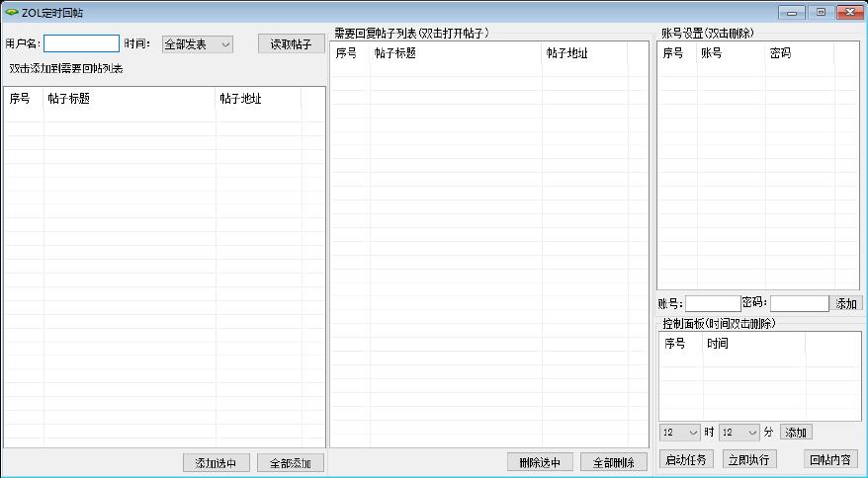Viewport: 868px width, 478px height.
Task: Expand the hour dropdown before 时
Action: (x=680, y=433)
